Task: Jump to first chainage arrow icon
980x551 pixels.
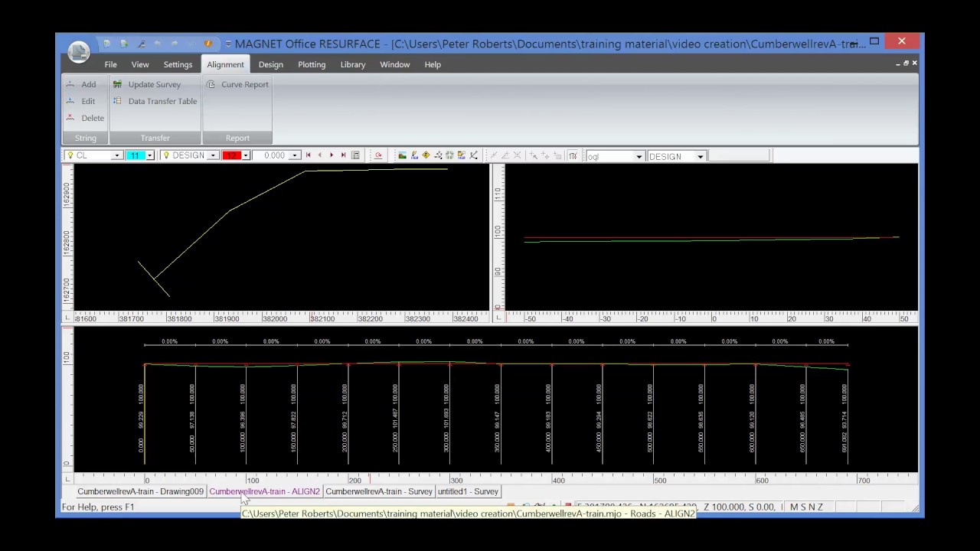Action: (308, 155)
